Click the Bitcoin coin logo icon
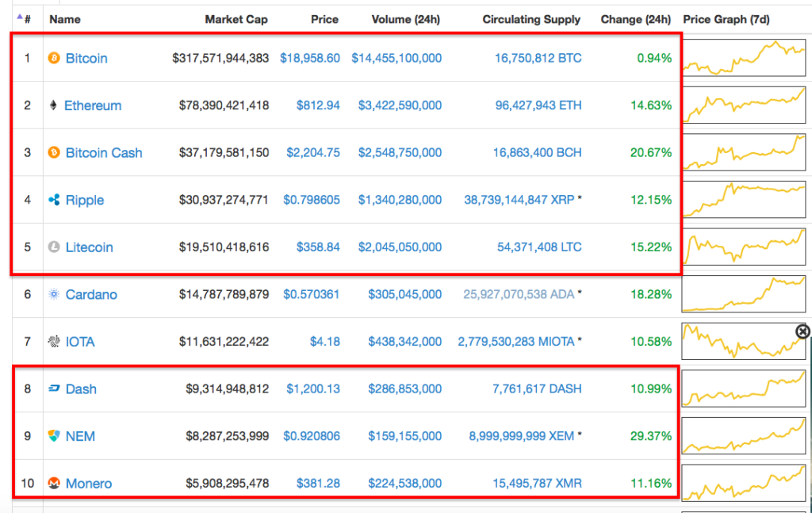812x513 pixels. tap(54, 58)
